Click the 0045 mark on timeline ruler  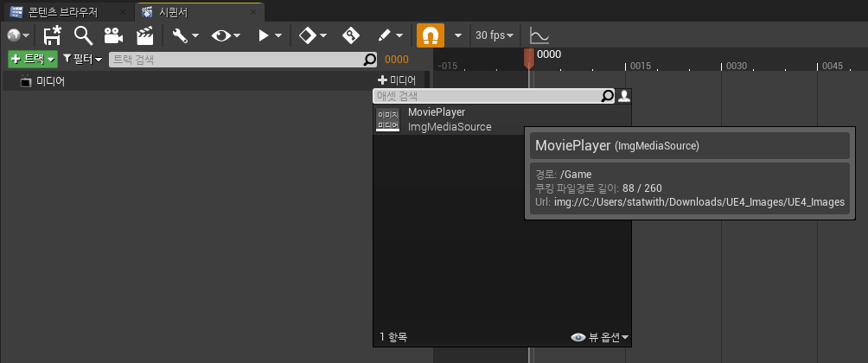832,66
